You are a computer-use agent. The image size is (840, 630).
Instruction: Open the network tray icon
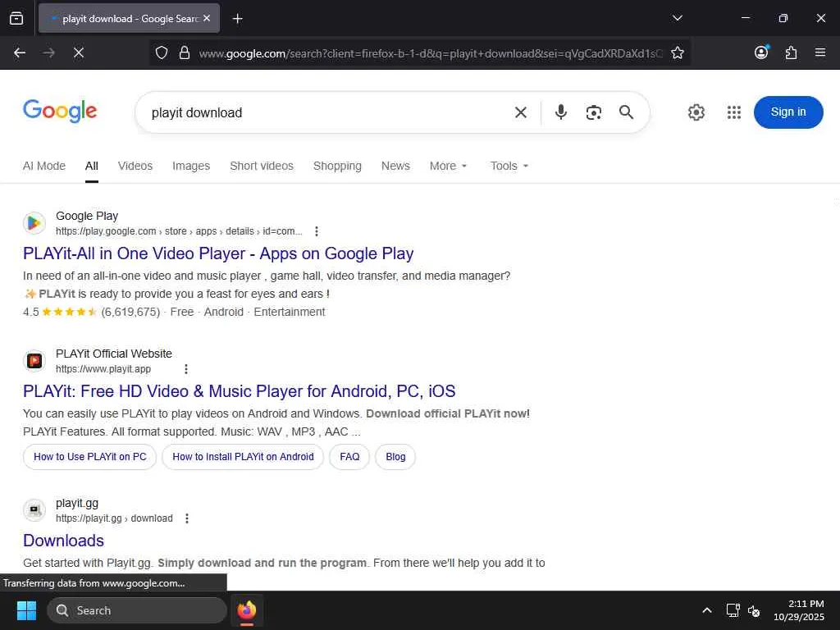(733, 610)
